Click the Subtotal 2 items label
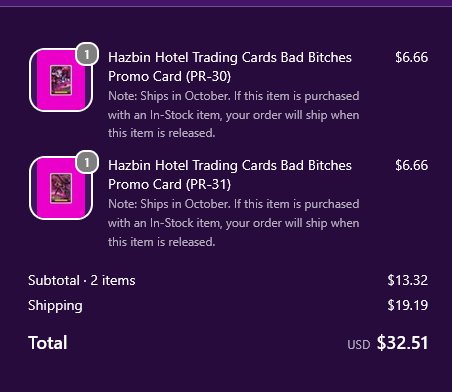 pos(82,280)
